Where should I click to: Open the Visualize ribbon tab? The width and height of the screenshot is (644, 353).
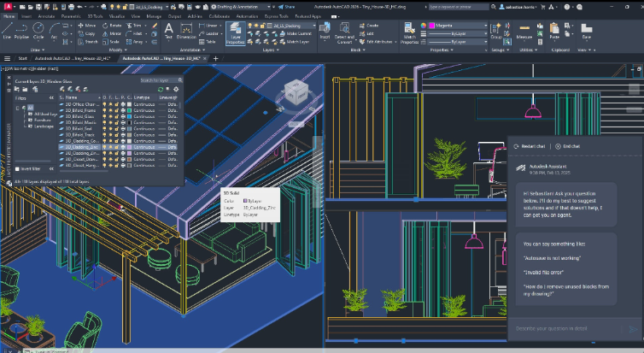[117, 16]
